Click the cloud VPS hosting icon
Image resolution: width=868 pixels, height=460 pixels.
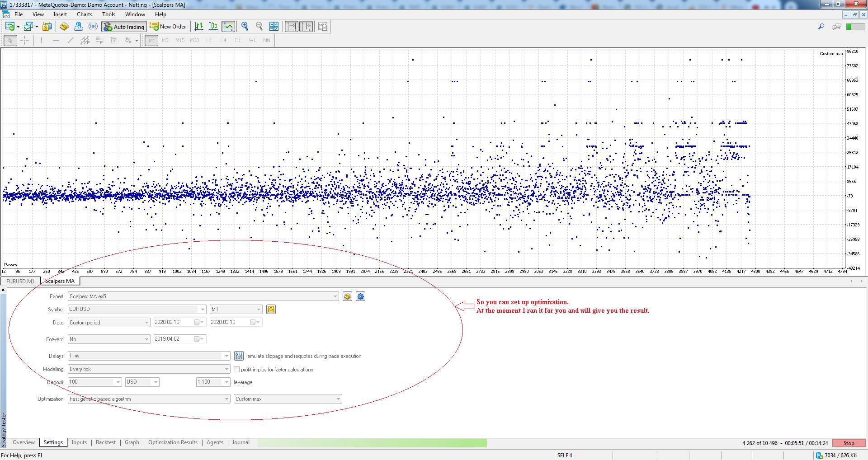[79, 27]
